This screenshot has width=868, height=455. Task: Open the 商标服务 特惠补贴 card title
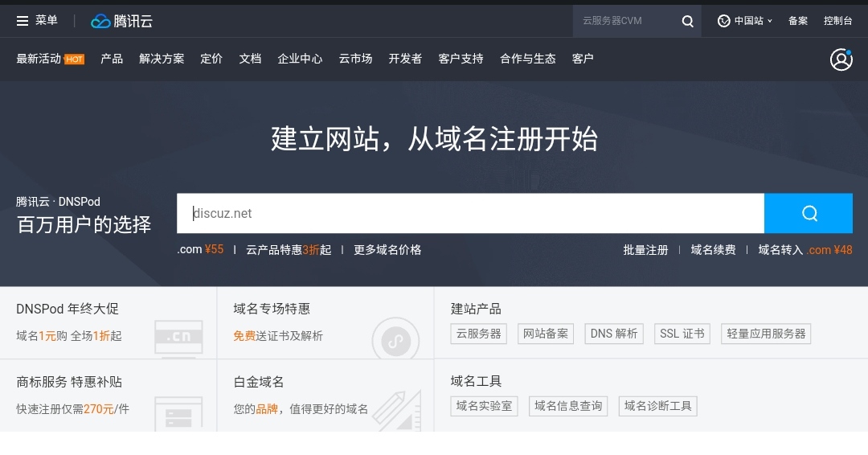[x=69, y=382]
